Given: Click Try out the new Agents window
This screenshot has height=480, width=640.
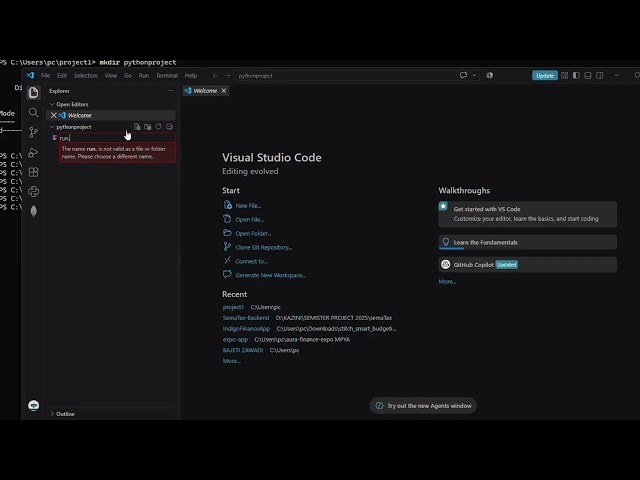Looking at the screenshot, I should click(423, 405).
